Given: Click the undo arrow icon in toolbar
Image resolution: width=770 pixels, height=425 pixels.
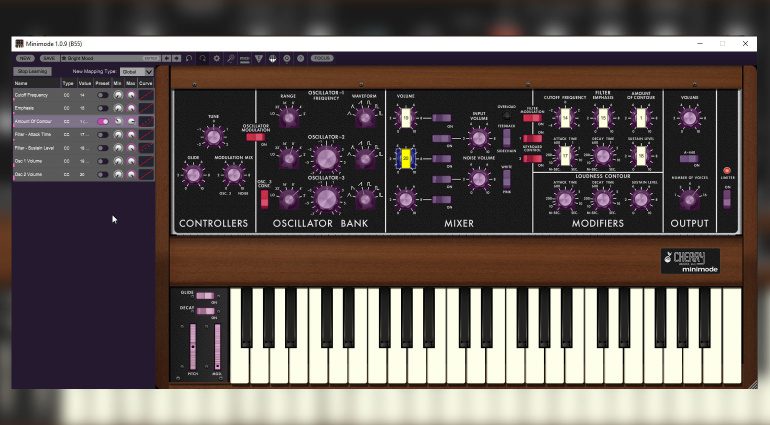Looking at the screenshot, I should pos(189,58).
